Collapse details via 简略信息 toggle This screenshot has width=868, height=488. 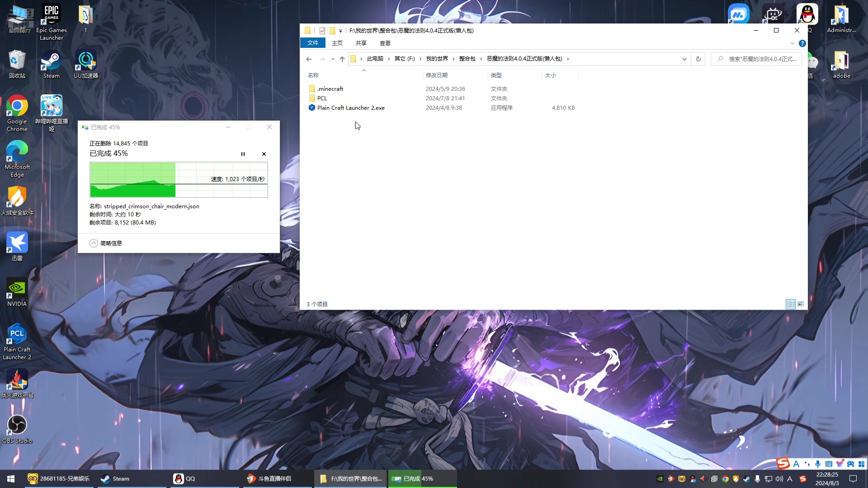click(x=106, y=243)
